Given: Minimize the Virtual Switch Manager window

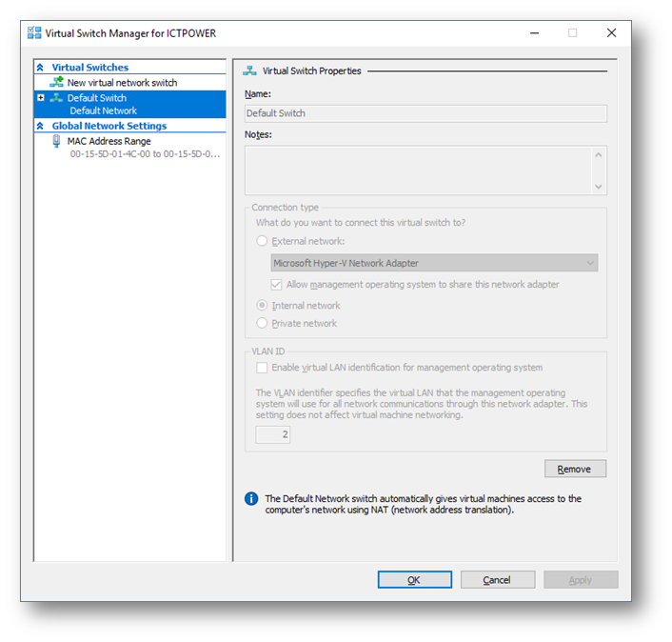Looking at the screenshot, I should tap(534, 33).
